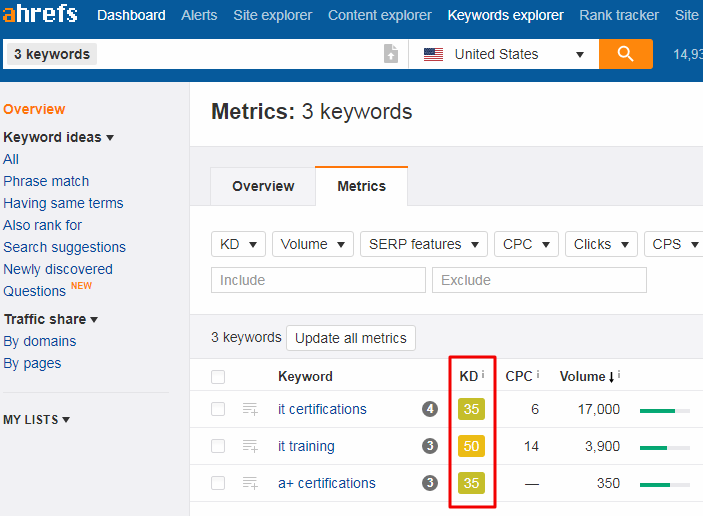
Task: Add 'a+ certifications' to a list icon
Action: [250, 483]
